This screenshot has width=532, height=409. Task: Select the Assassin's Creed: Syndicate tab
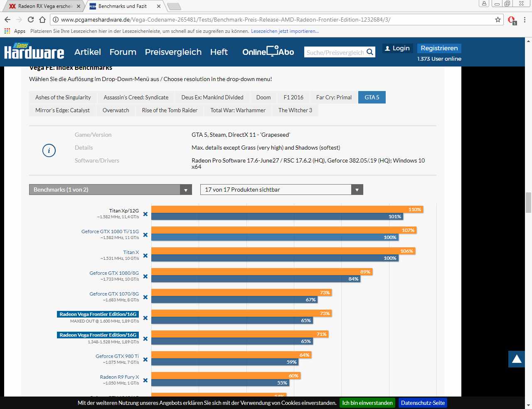click(136, 97)
